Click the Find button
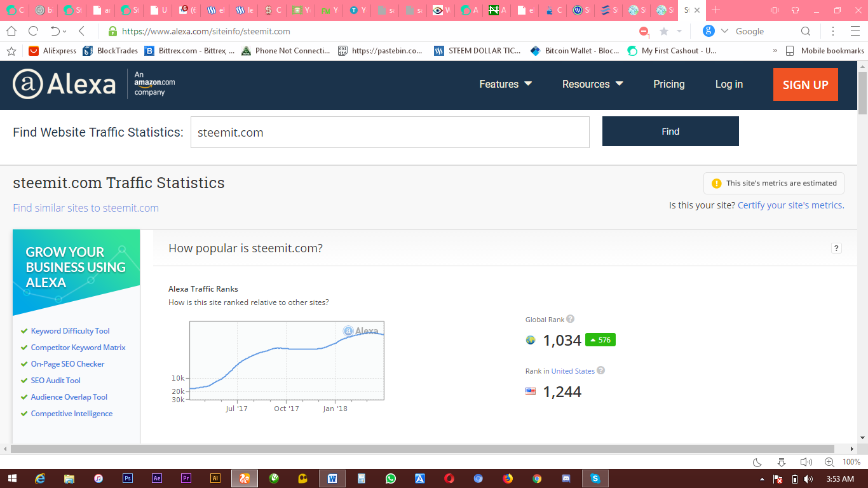Screen dimensions: 868x488 pos(670,132)
